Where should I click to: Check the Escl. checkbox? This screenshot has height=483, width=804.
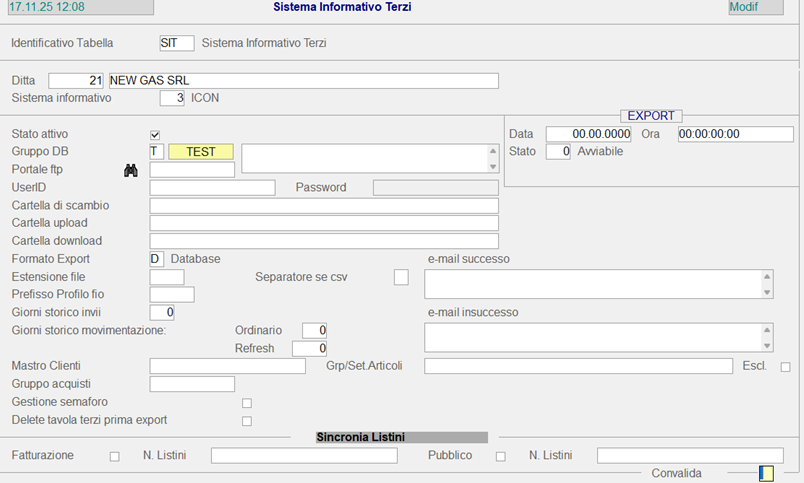(785, 367)
